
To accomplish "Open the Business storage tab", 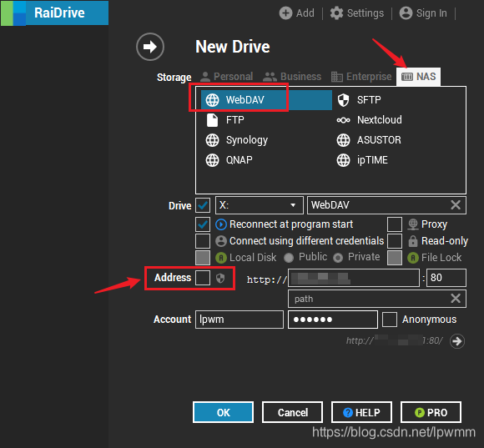I will click(292, 77).
